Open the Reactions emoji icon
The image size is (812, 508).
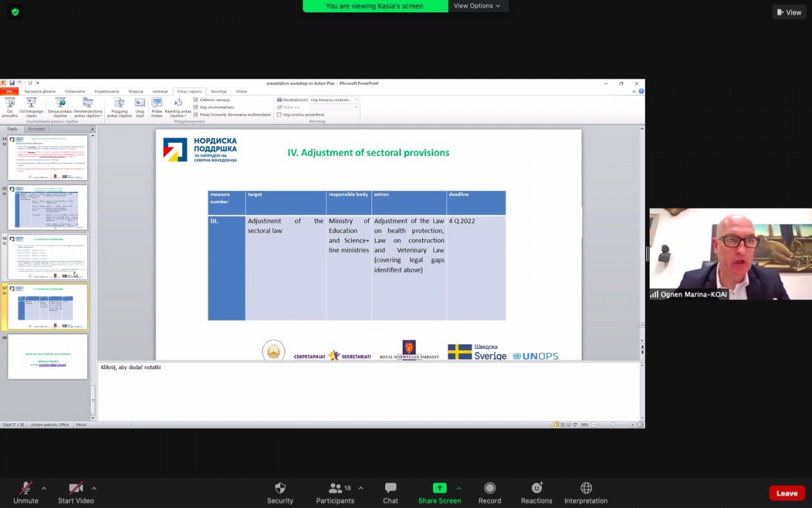(537, 488)
